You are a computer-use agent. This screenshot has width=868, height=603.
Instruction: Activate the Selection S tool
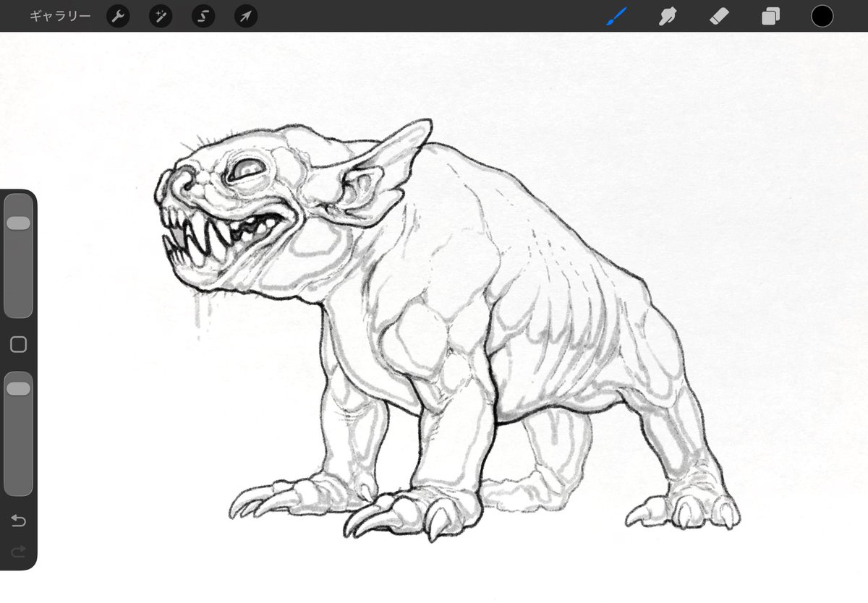(203, 16)
